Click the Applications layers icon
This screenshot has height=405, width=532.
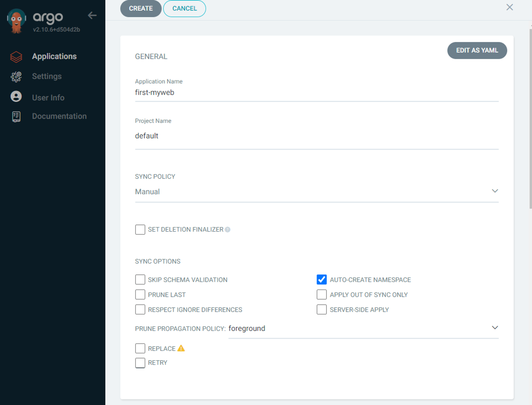pos(16,57)
